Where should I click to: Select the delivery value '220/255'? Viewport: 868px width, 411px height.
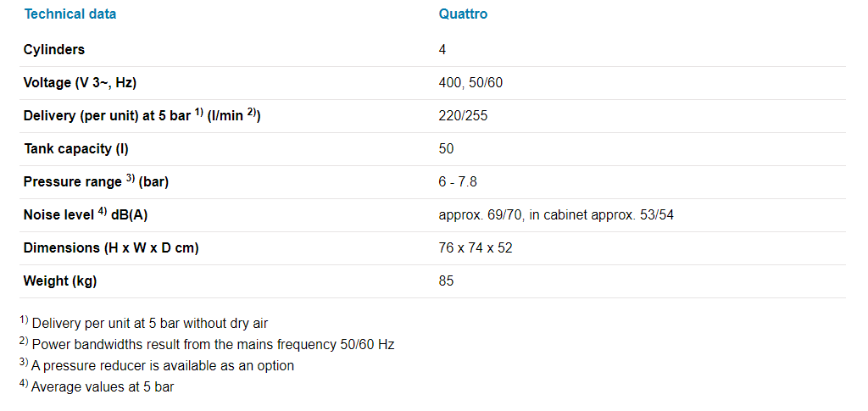(x=463, y=116)
